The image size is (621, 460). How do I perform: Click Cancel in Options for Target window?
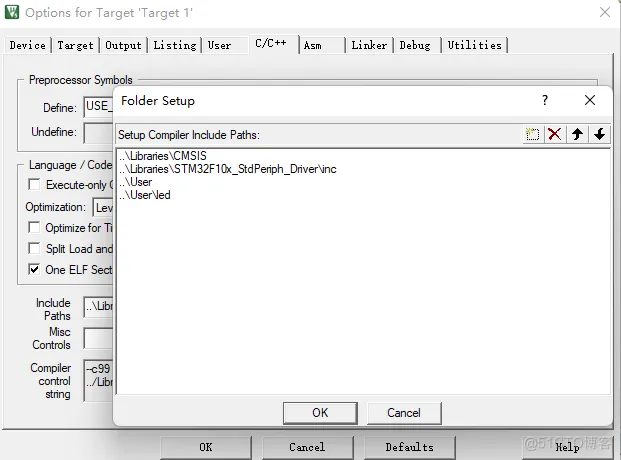tap(307, 447)
